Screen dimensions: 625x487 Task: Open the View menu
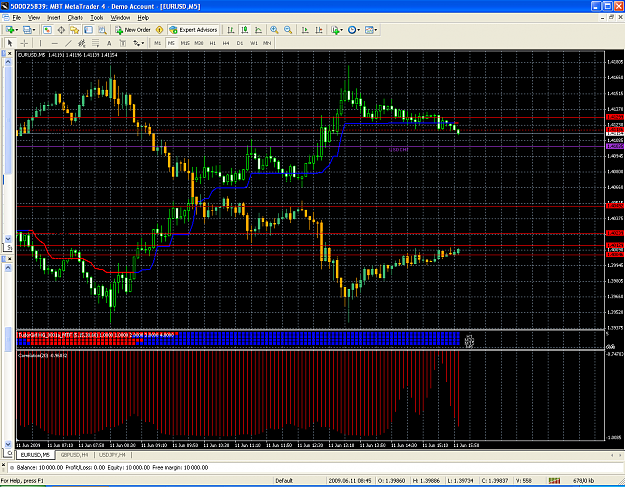[34, 18]
